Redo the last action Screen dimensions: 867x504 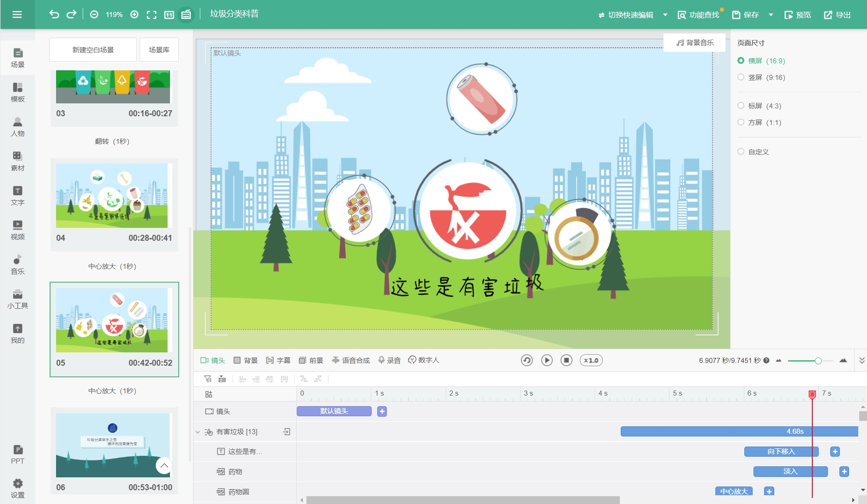(71, 14)
